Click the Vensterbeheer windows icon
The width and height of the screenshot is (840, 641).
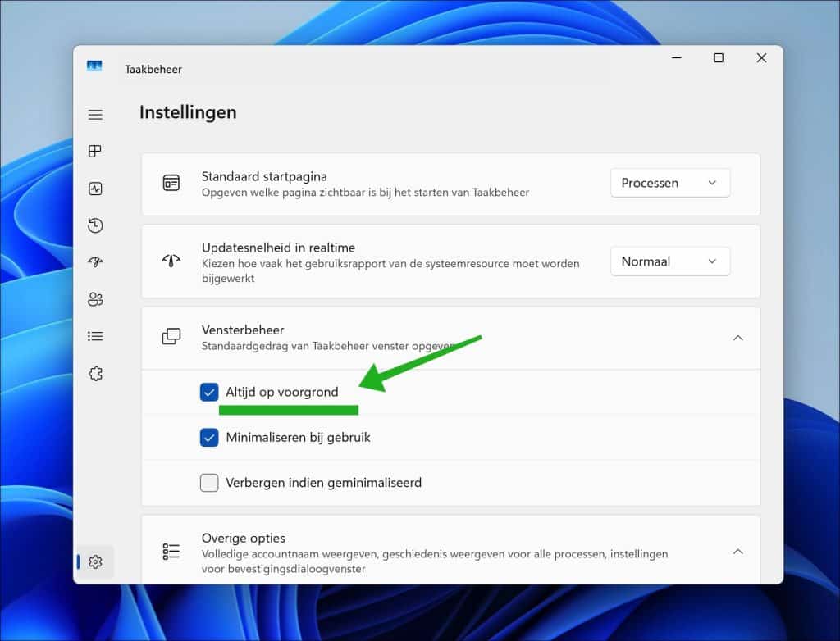tap(171, 336)
